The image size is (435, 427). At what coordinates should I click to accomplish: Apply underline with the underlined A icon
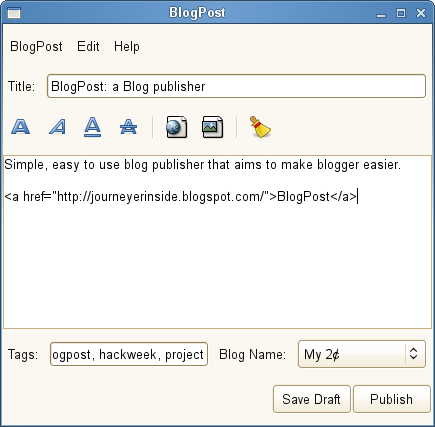[x=92, y=127]
